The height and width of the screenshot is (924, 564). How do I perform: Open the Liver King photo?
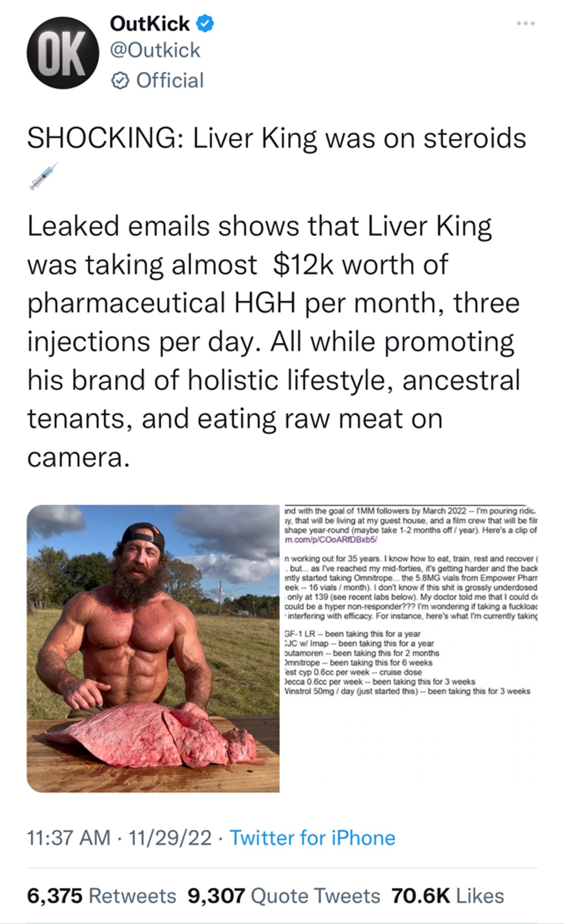(153, 648)
